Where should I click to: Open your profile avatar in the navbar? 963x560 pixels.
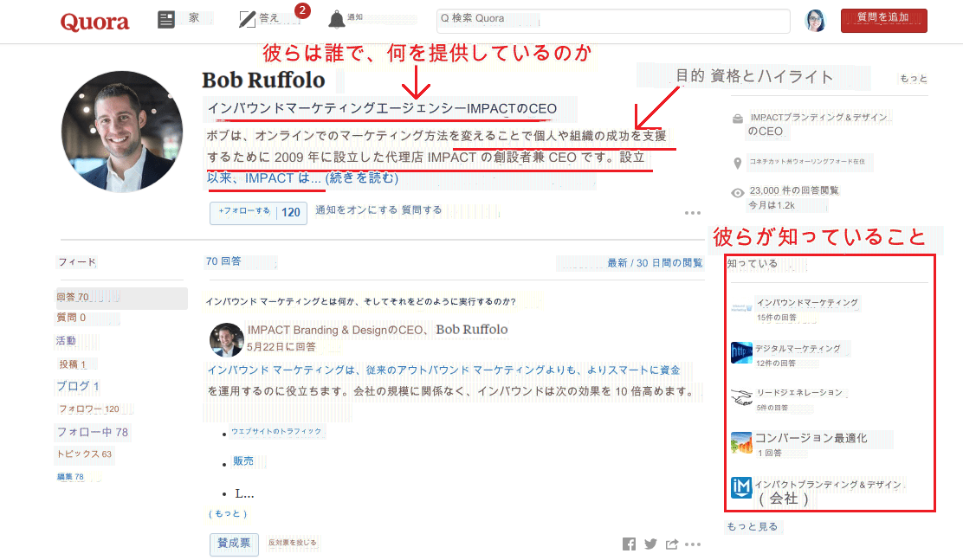pyautogui.click(x=815, y=21)
